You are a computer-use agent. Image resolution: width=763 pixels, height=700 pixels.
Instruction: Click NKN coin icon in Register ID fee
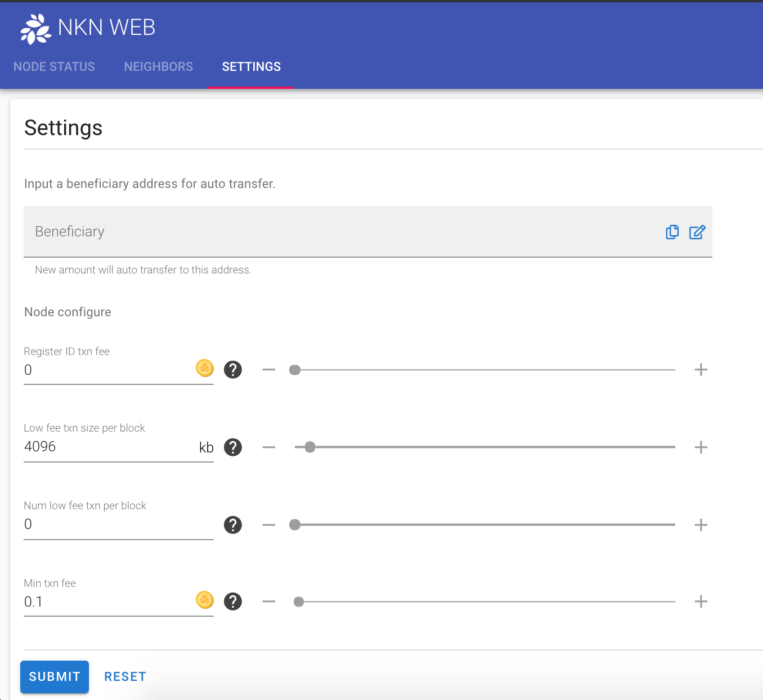coord(205,368)
